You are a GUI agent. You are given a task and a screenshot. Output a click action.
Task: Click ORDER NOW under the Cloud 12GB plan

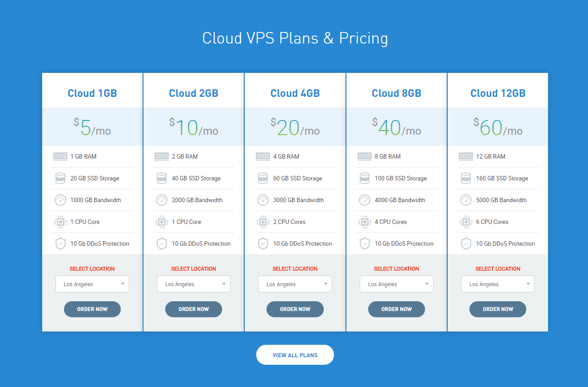point(497,309)
